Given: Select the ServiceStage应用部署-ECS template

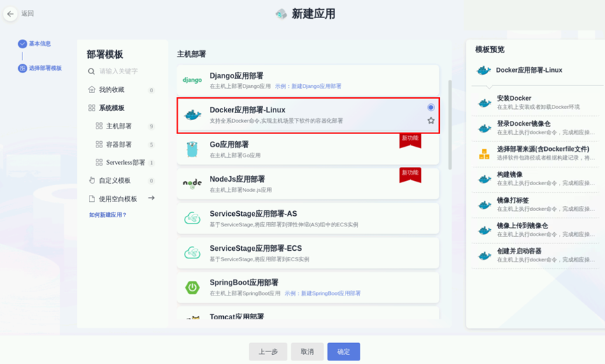Looking at the screenshot, I should pos(308,253).
